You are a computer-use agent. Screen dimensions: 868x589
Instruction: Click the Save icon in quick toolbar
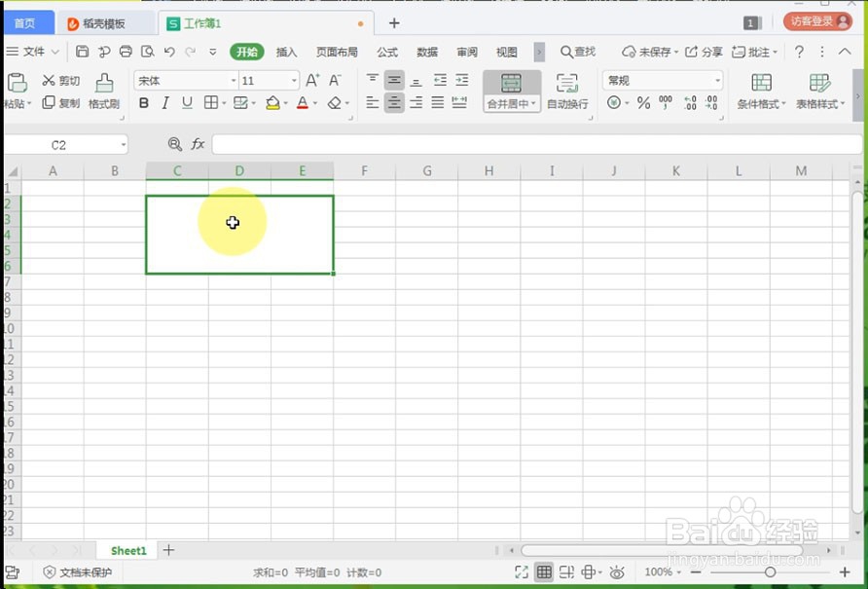coord(83,52)
